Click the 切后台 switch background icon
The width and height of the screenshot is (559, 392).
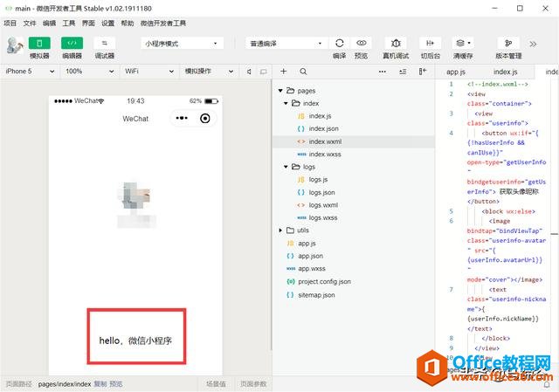(x=430, y=43)
